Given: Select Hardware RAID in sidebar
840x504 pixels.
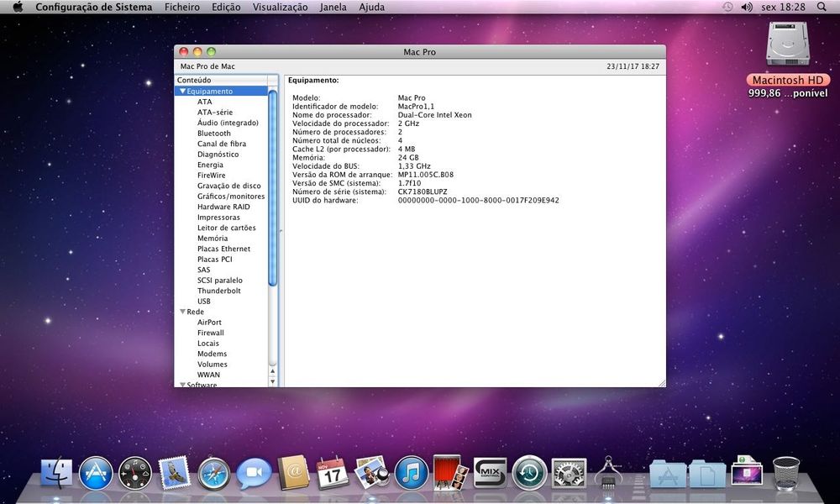Looking at the screenshot, I should coord(223,207).
